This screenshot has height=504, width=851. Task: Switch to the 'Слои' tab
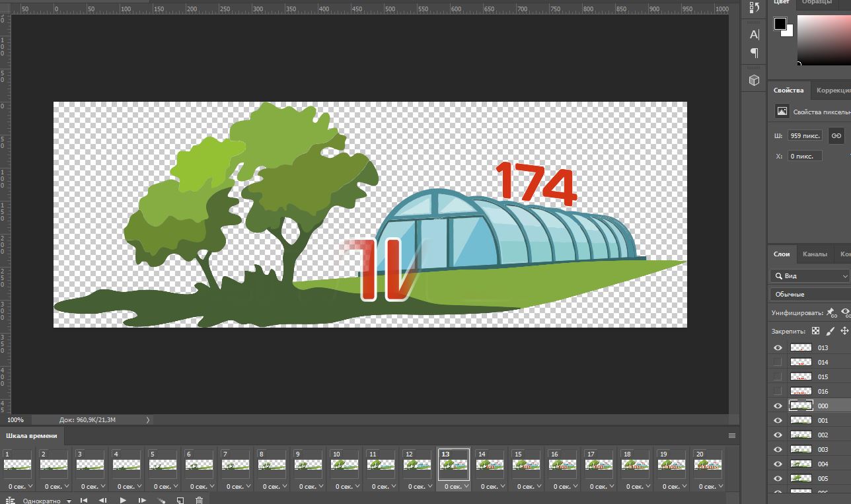coord(782,254)
